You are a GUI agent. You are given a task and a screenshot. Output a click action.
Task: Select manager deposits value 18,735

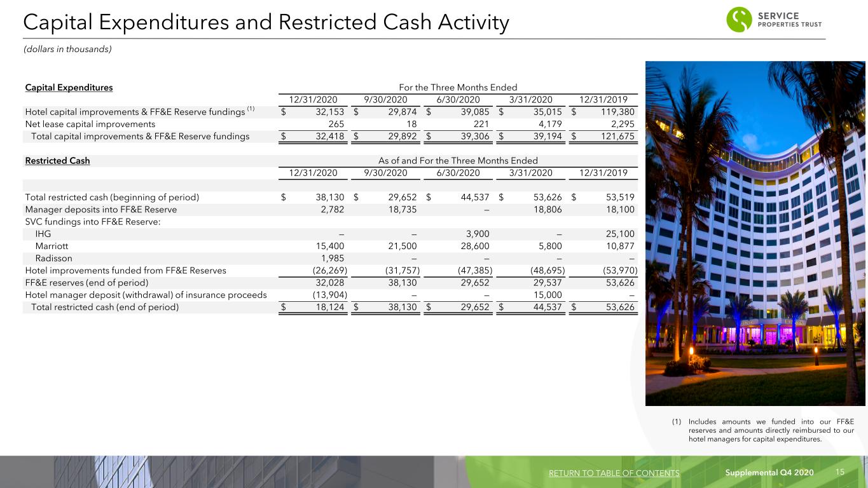pyautogui.click(x=401, y=209)
